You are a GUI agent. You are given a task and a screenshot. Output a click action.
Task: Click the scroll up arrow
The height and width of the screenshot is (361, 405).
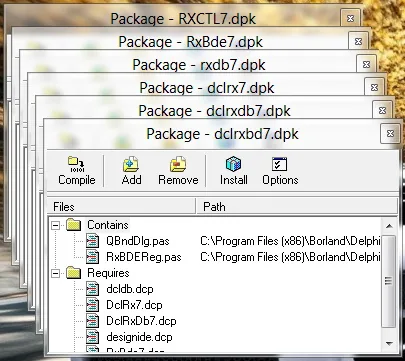click(x=389, y=226)
